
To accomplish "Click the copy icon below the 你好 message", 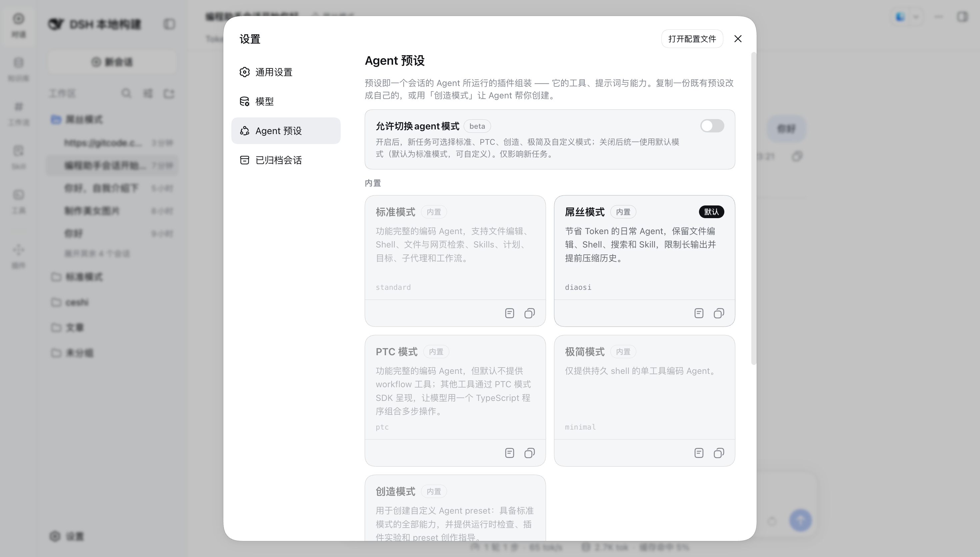I will click(797, 156).
